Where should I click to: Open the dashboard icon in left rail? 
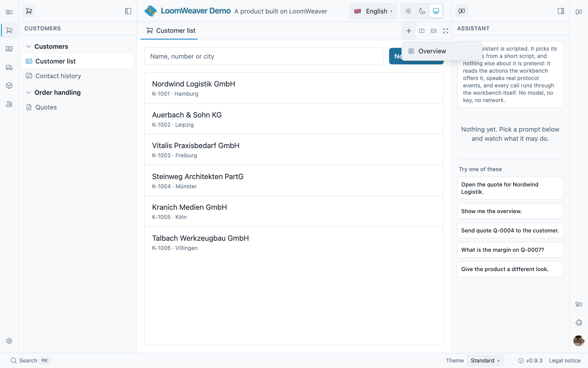coord(9,12)
